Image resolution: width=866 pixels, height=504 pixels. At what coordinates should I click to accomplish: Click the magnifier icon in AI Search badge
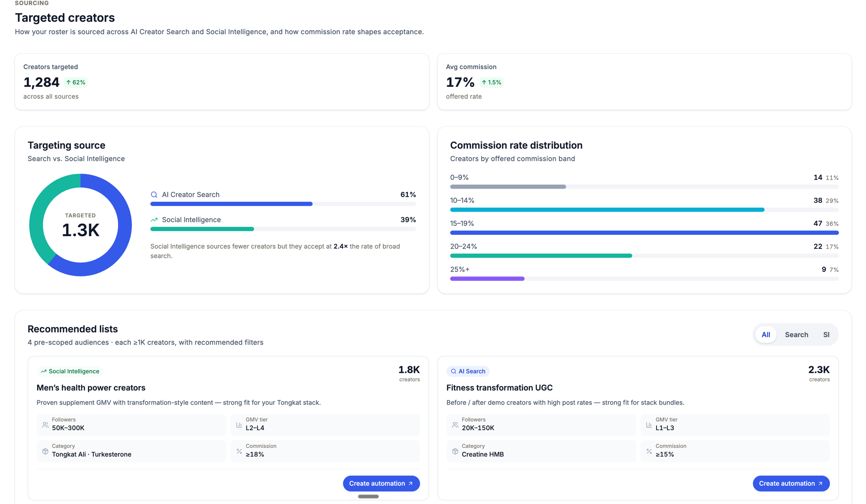pos(453,371)
